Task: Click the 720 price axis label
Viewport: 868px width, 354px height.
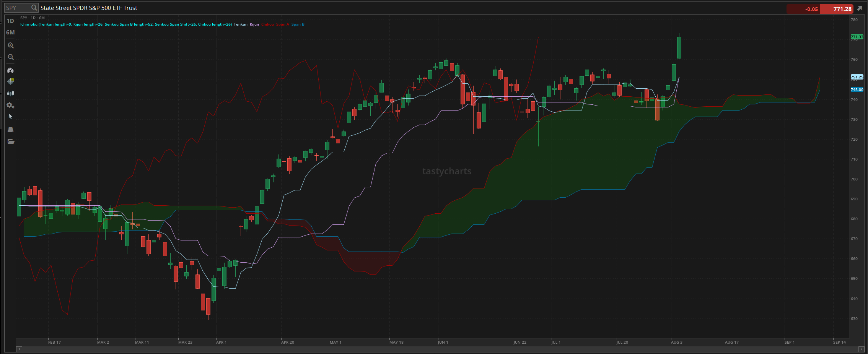Action: pyautogui.click(x=854, y=140)
